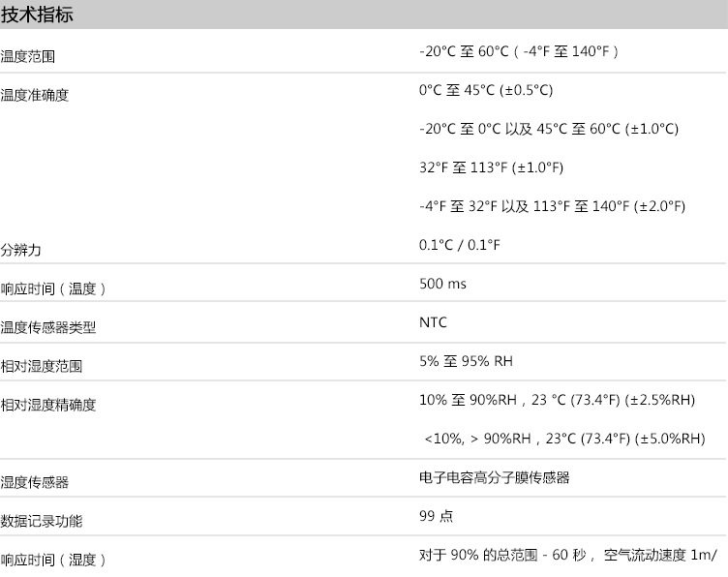Click the 0°C 至 45°C (±0.5°C) accuracy line
The width and height of the screenshot is (728, 577).
[x=486, y=90]
